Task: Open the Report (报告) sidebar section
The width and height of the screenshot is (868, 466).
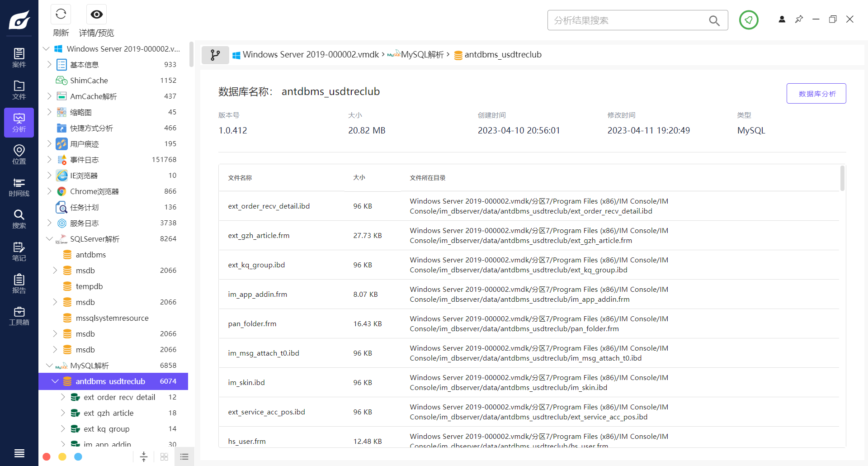Action: pos(19,284)
